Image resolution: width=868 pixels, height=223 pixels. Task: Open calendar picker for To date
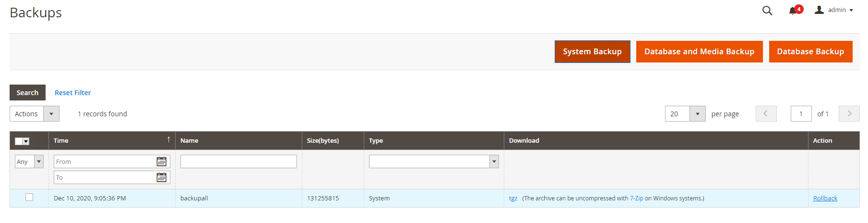point(162,177)
